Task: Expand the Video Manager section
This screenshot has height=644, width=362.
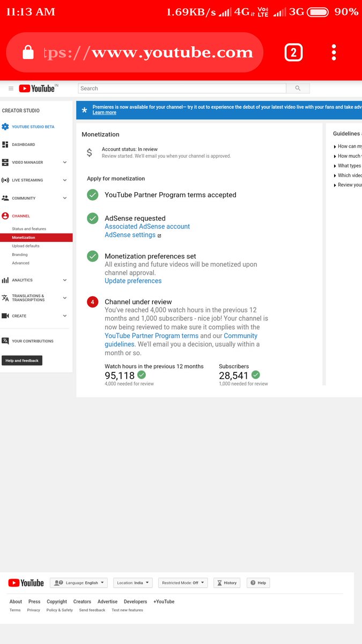Action: [65, 162]
